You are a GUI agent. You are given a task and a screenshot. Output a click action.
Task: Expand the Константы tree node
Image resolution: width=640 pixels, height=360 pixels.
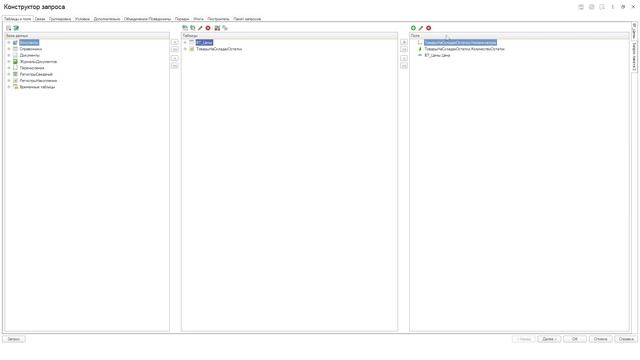tap(9, 42)
